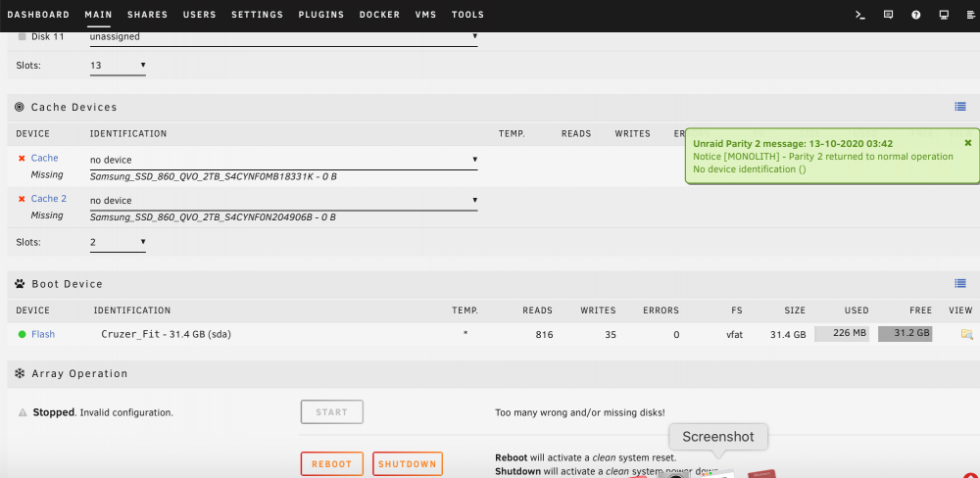Open the Docker menu
Screen dimensions: 980x478
(379, 15)
